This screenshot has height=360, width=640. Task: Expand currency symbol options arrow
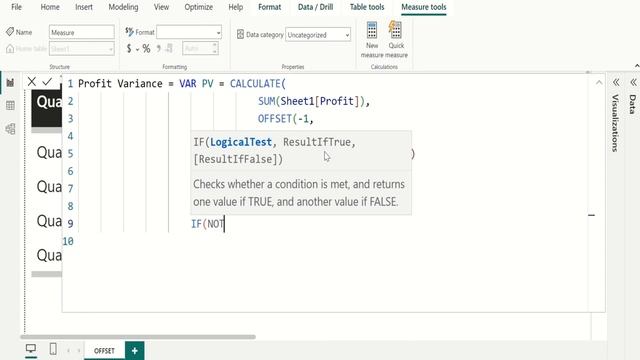[137, 49]
